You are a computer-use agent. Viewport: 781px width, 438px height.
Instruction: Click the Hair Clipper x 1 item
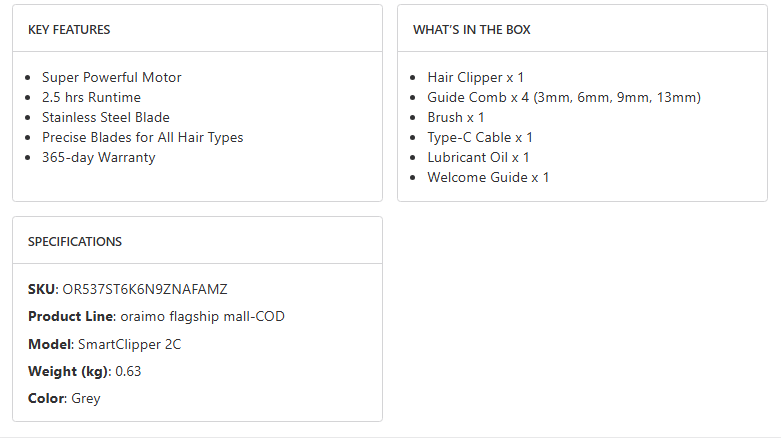pyautogui.click(x=476, y=77)
